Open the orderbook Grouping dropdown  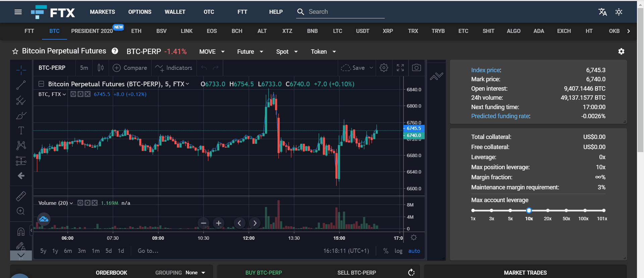tap(195, 273)
